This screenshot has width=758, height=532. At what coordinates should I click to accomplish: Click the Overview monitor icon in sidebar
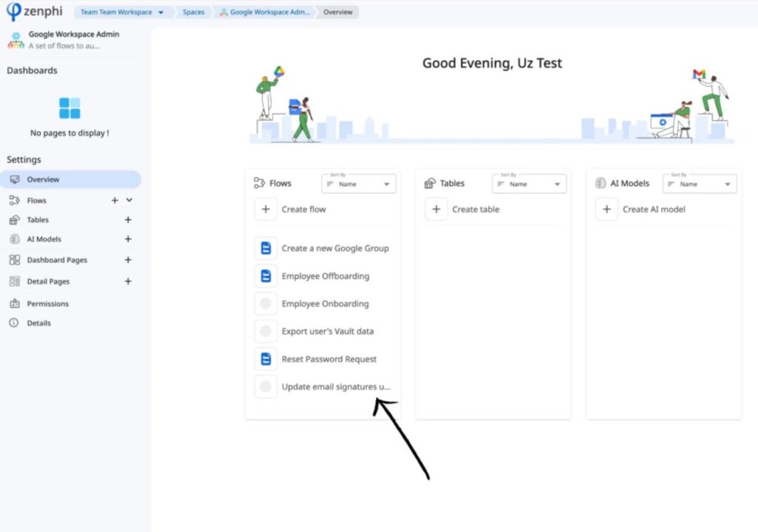pos(15,179)
